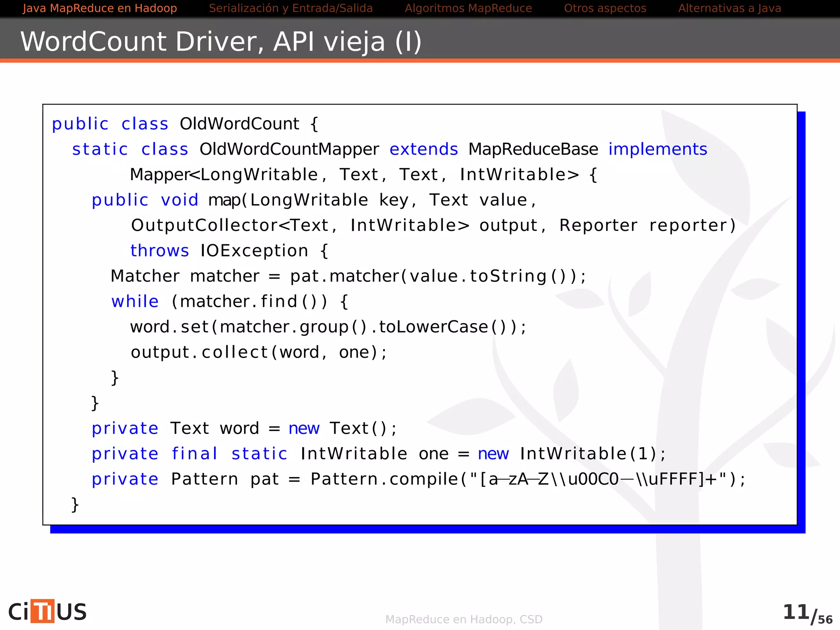Image resolution: width=840 pixels, height=630 pixels.
Task: Click footer text 'MapReduce en Hadoop, CSD'
Action: tap(464, 619)
